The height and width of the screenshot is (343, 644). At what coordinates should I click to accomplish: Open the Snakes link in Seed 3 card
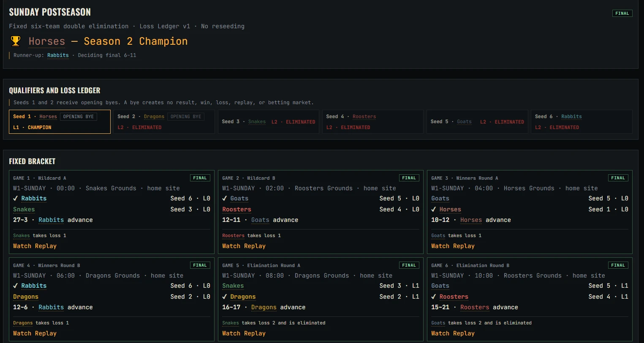257,122
